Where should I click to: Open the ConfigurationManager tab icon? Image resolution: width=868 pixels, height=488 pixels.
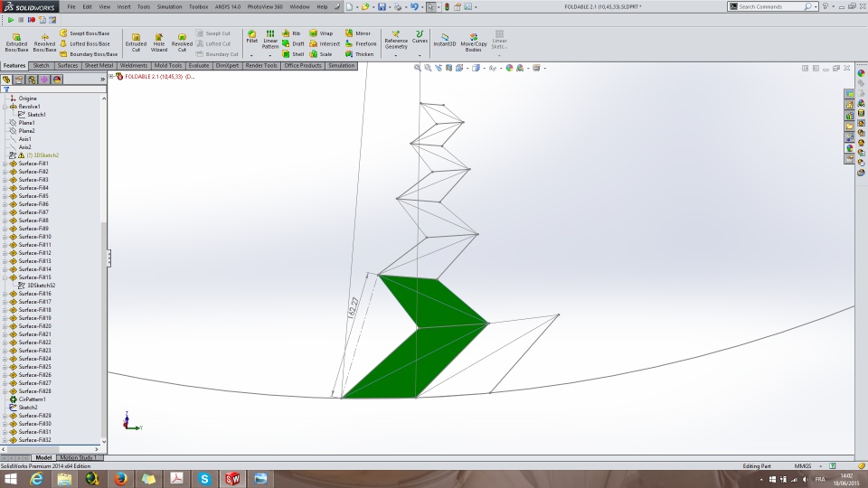[32, 80]
